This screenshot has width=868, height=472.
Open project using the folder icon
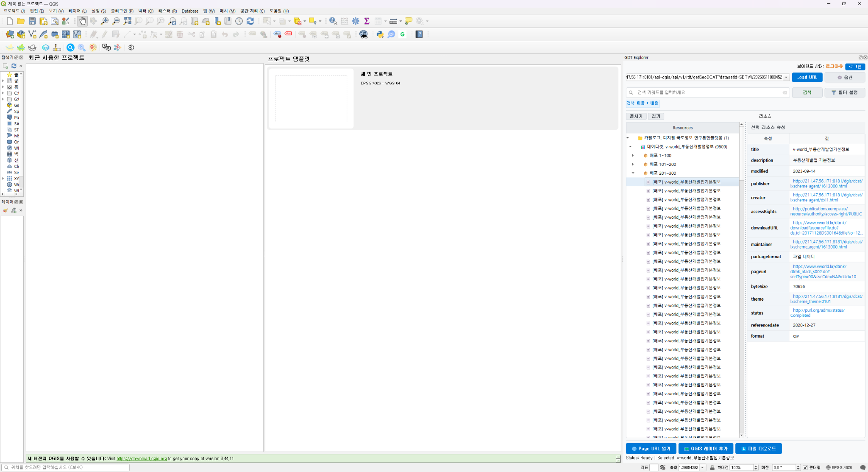(21, 21)
